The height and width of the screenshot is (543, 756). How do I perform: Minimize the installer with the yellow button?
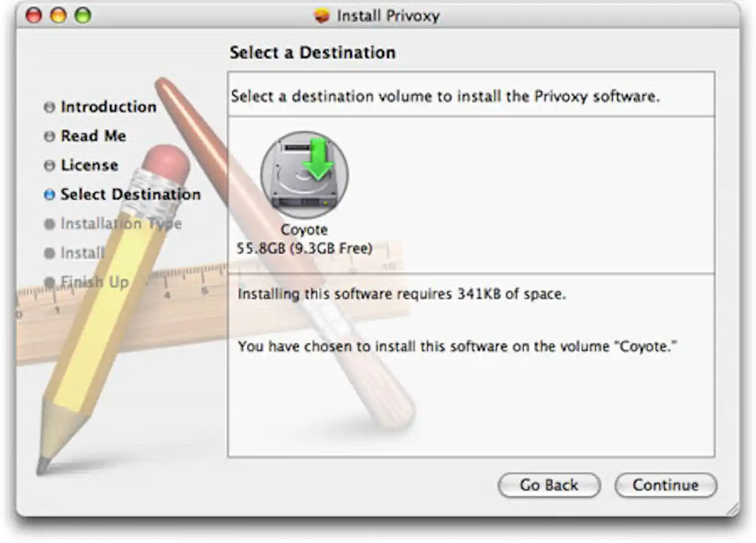click(58, 15)
